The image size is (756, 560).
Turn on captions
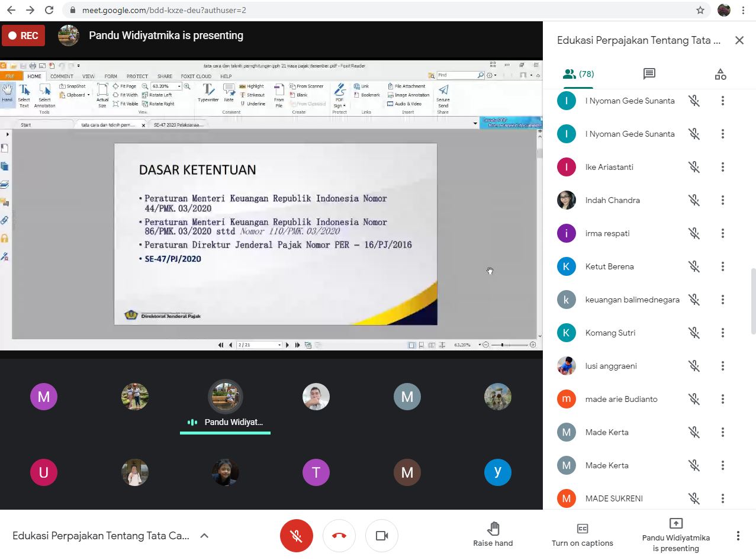coord(582,535)
